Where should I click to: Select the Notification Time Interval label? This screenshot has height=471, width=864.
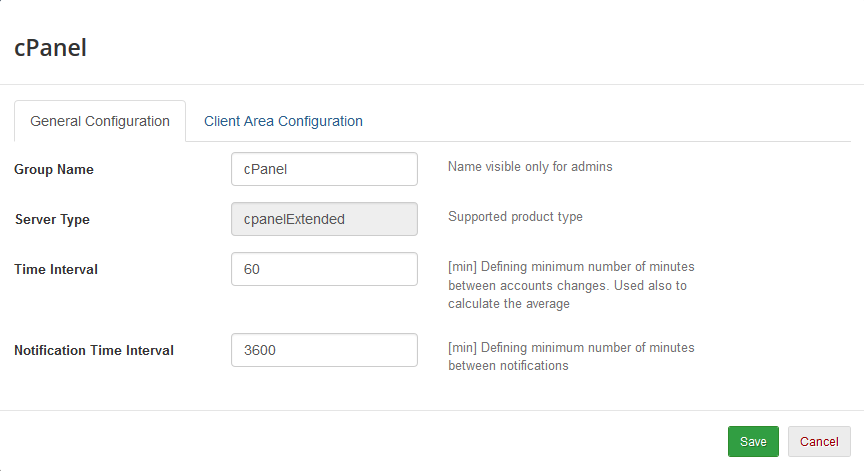pos(94,350)
